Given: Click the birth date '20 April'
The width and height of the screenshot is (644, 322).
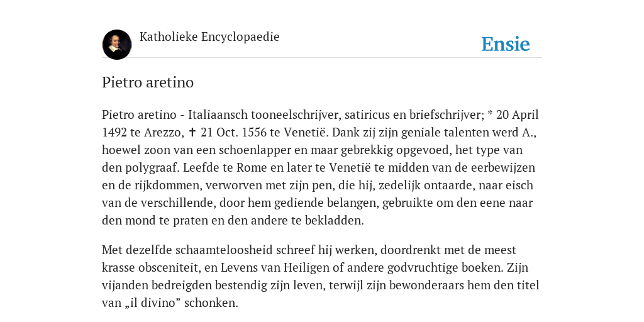Looking at the screenshot, I should [518, 115].
